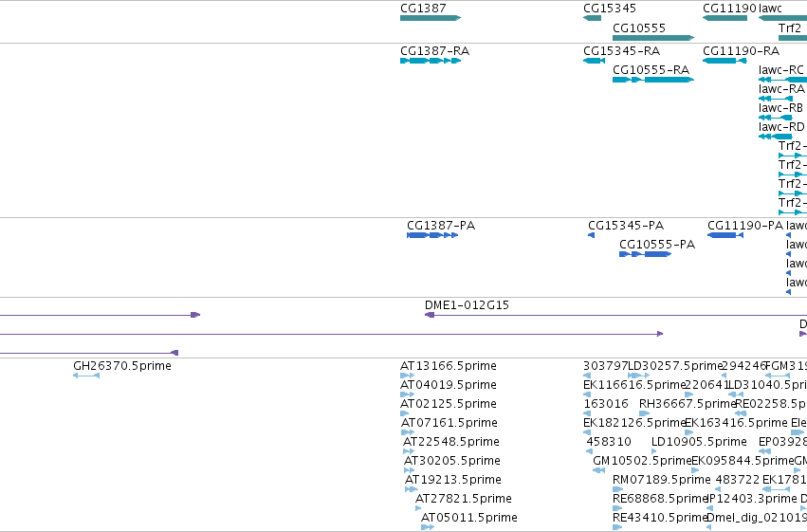Select the 483722 EST arrow
807x532 pixels.
pyautogui.click(x=718, y=489)
